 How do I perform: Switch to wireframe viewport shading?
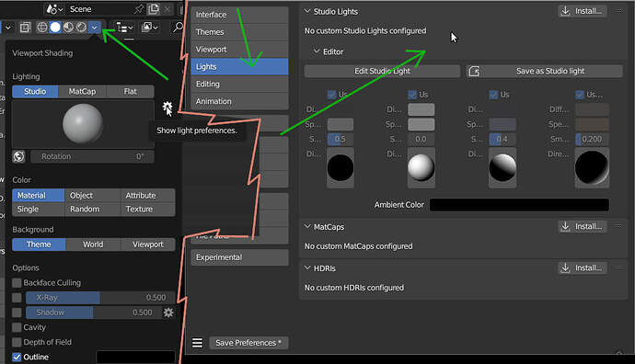click(41, 27)
